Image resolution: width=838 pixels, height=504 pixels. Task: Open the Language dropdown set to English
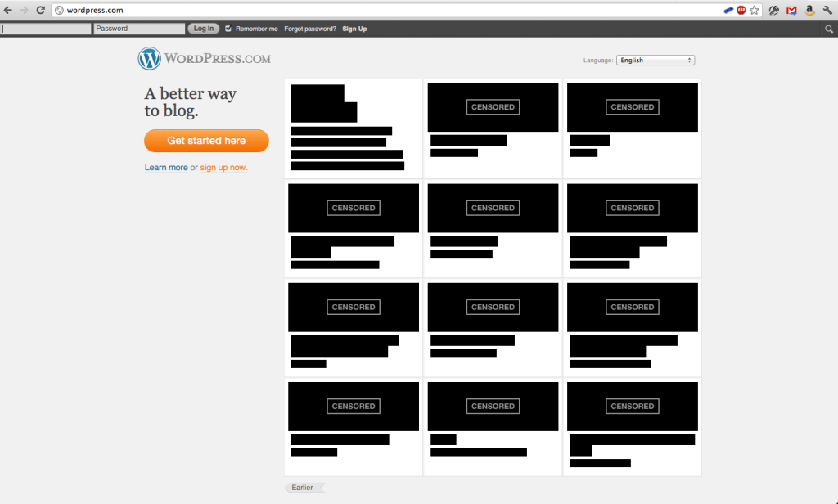pos(656,61)
